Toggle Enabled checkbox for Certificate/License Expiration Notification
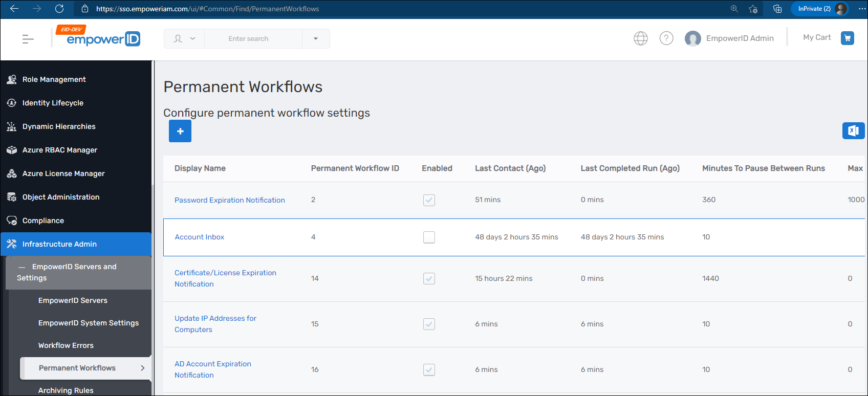Image resolution: width=868 pixels, height=396 pixels. pyautogui.click(x=429, y=279)
